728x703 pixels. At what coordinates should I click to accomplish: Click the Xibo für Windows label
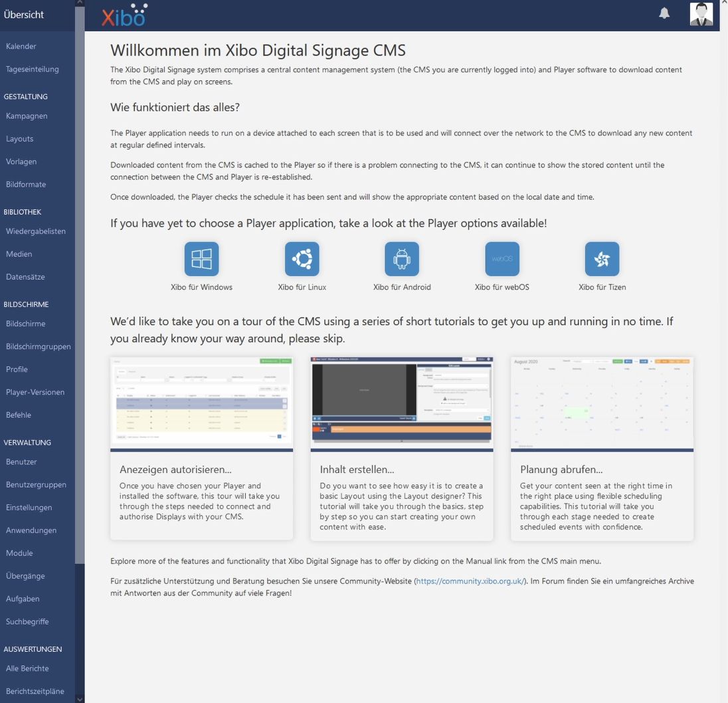tap(201, 287)
